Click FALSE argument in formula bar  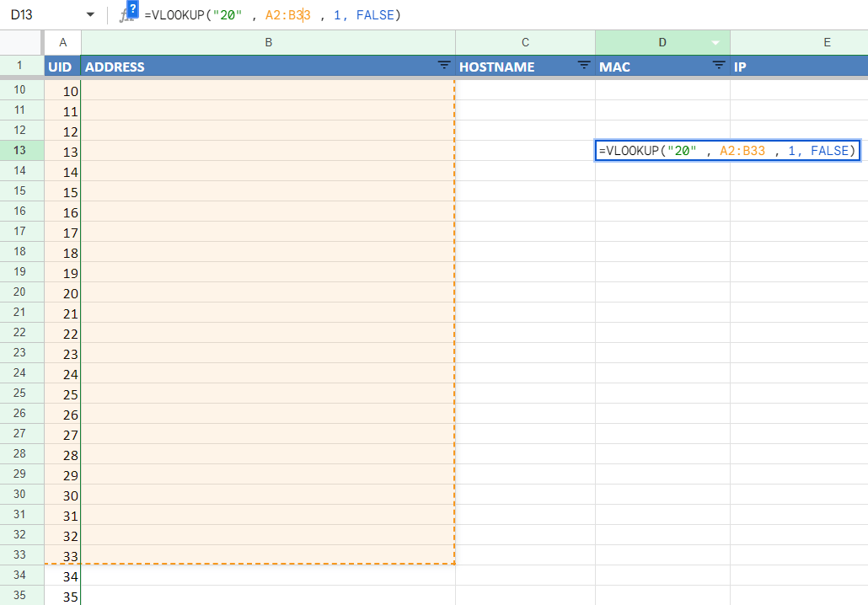point(375,15)
